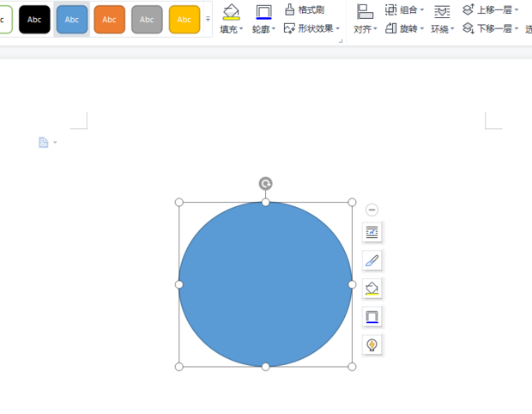Open the 填充 fill dropdown arrow
The height and width of the screenshot is (414, 532).
coord(241,29)
